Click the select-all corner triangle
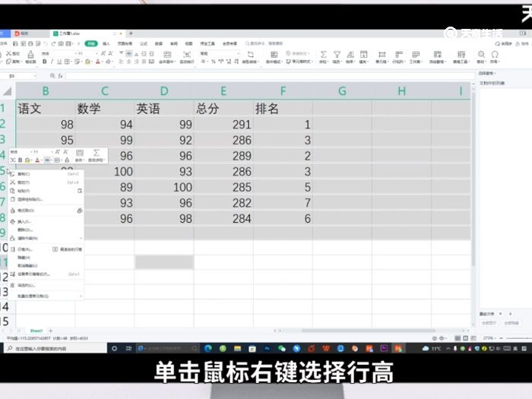532x399 pixels. tap(8, 91)
